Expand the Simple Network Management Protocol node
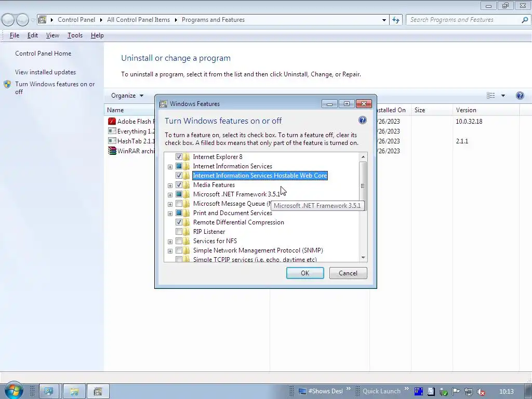Screen dimensions: 532x399 pyautogui.click(x=170, y=251)
